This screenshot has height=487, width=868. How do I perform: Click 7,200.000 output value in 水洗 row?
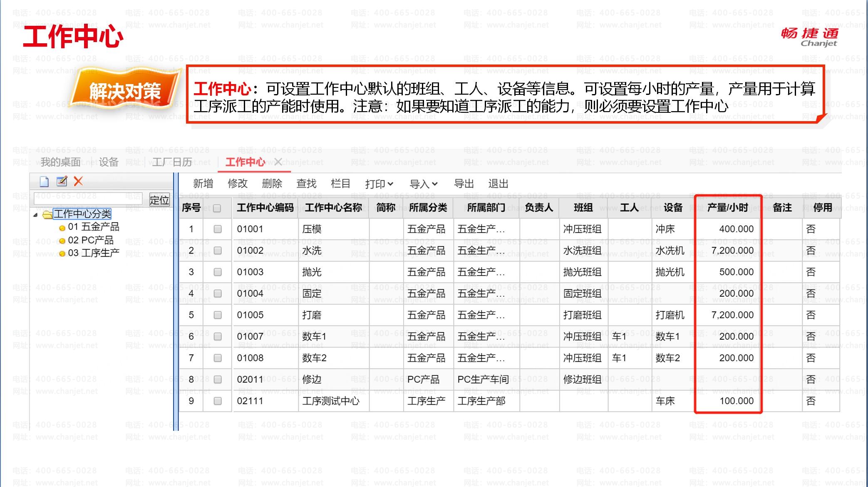coord(732,251)
